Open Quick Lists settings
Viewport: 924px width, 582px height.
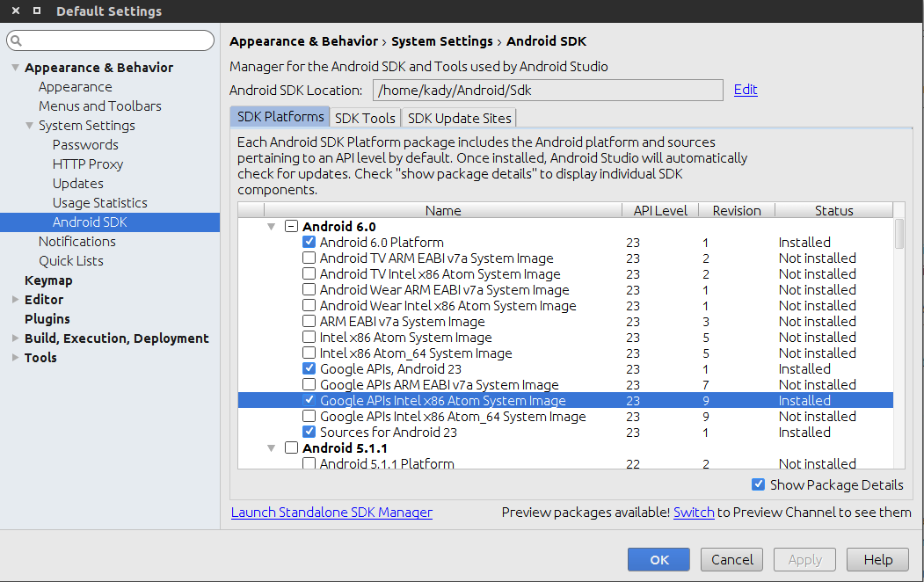click(71, 261)
